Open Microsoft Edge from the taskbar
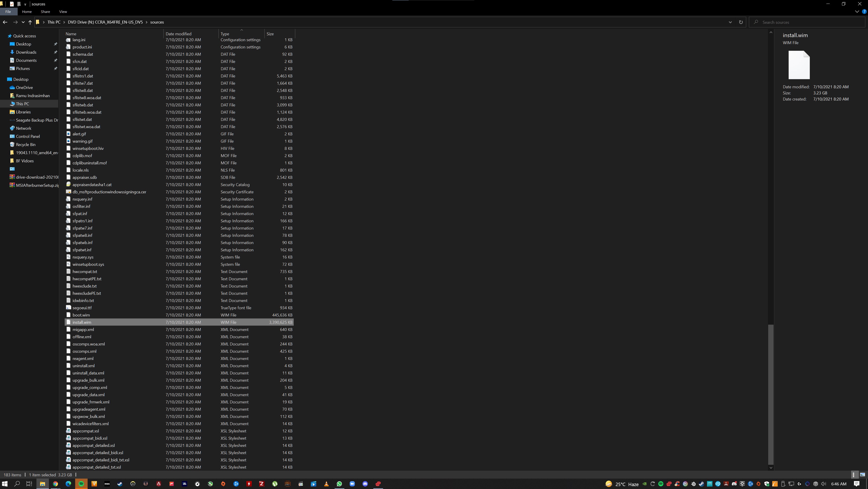The image size is (868, 489). 68,484
